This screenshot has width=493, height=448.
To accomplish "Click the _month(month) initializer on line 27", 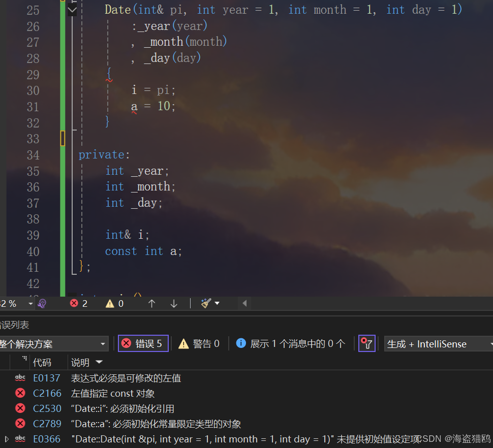I will tap(185, 42).
